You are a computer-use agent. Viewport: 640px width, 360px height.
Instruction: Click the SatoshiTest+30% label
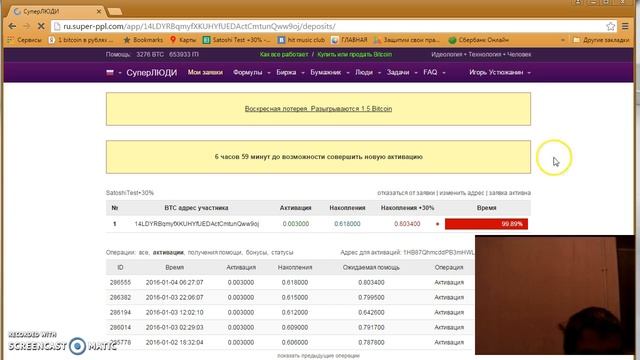coord(130,193)
